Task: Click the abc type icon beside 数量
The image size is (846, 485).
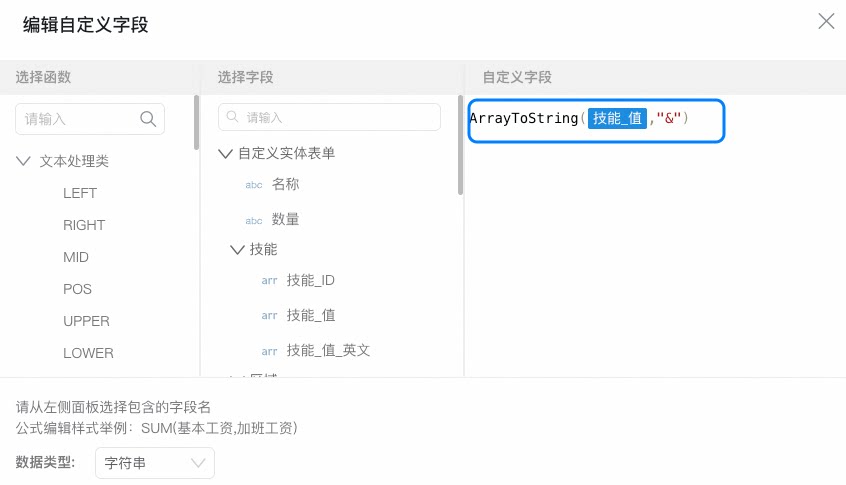Action: (254, 220)
